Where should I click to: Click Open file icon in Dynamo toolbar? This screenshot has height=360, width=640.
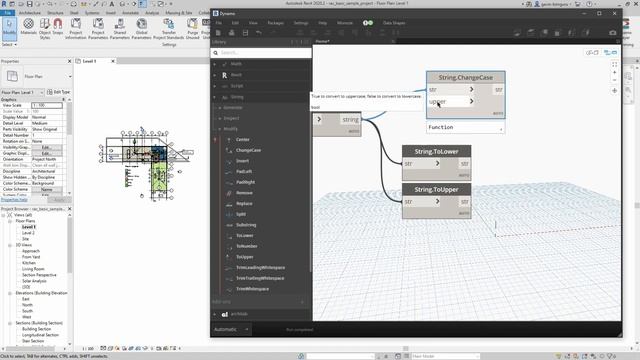[232, 33]
